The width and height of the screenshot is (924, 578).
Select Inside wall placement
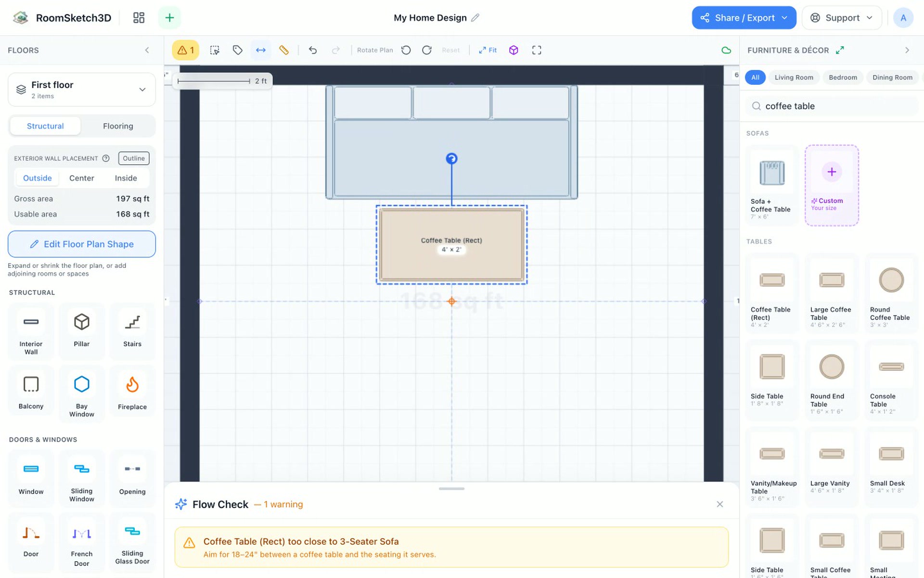pyautogui.click(x=126, y=178)
